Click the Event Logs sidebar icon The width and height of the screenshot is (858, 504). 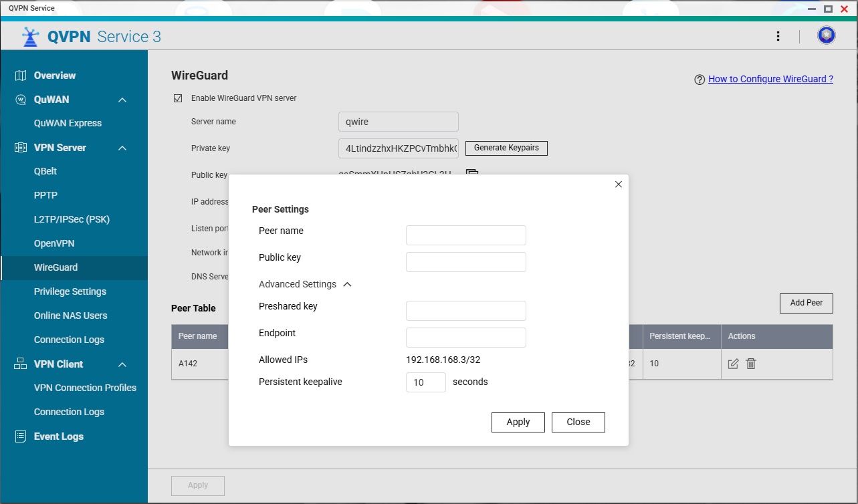click(x=21, y=436)
